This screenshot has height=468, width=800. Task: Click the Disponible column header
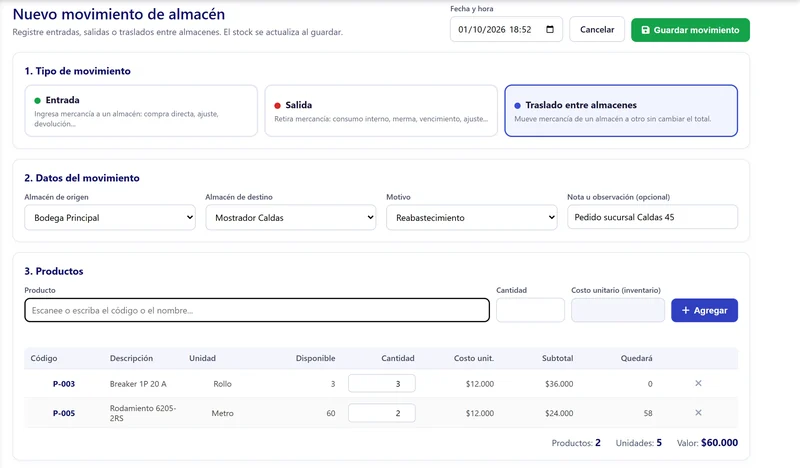tap(315, 358)
